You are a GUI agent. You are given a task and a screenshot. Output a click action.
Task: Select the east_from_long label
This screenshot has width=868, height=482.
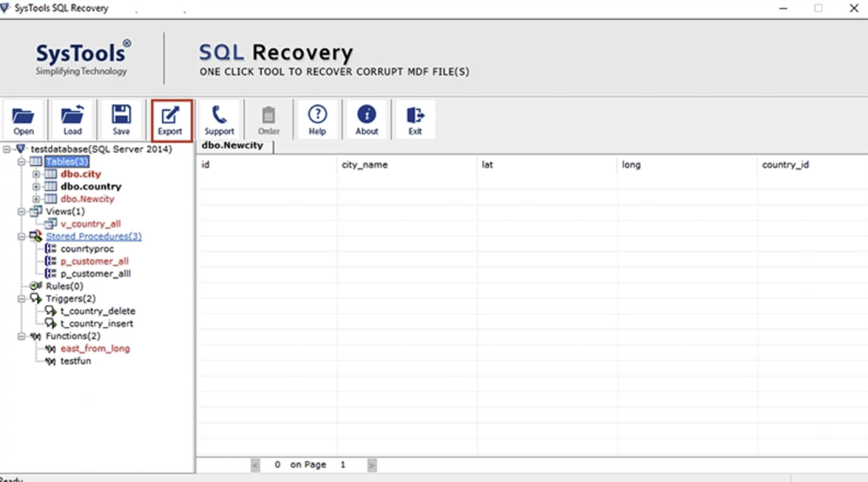pos(95,348)
